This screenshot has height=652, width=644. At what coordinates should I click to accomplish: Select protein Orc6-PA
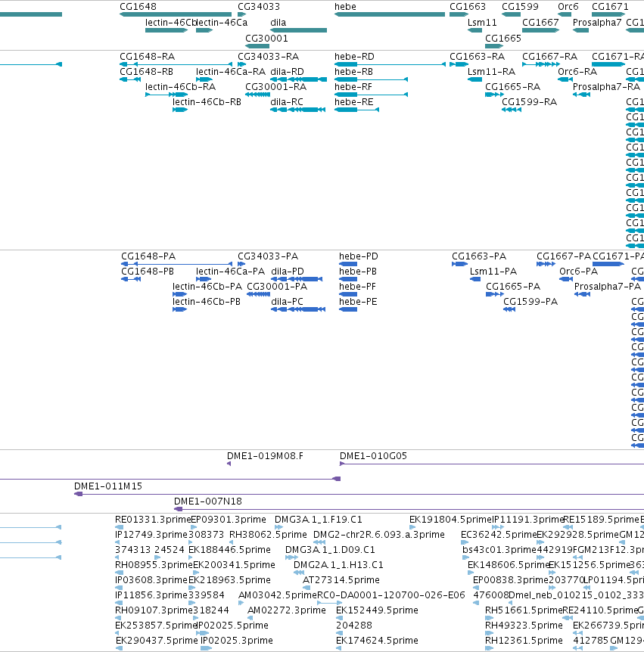578,271
